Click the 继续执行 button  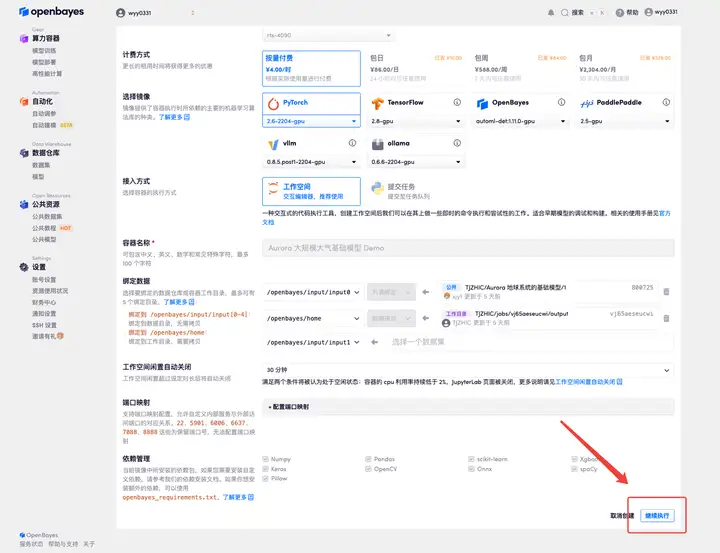tap(657, 515)
